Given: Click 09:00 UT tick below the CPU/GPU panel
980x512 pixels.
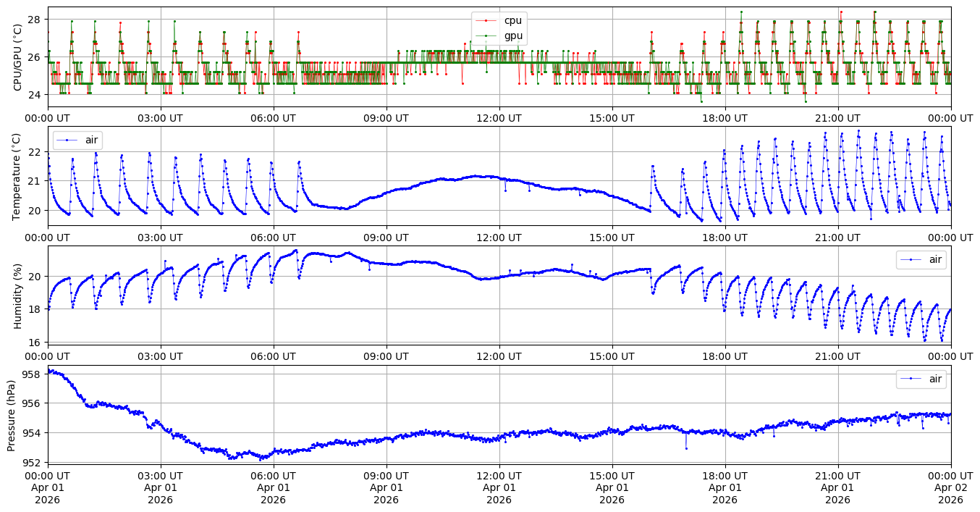Looking at the screenshot, I should (x=386, y=118).
